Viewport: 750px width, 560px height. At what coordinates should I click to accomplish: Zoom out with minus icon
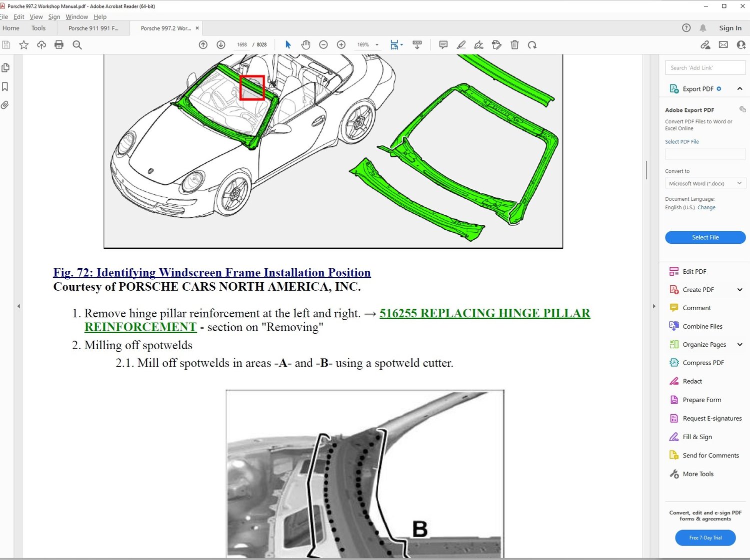(x=323, y=45)
